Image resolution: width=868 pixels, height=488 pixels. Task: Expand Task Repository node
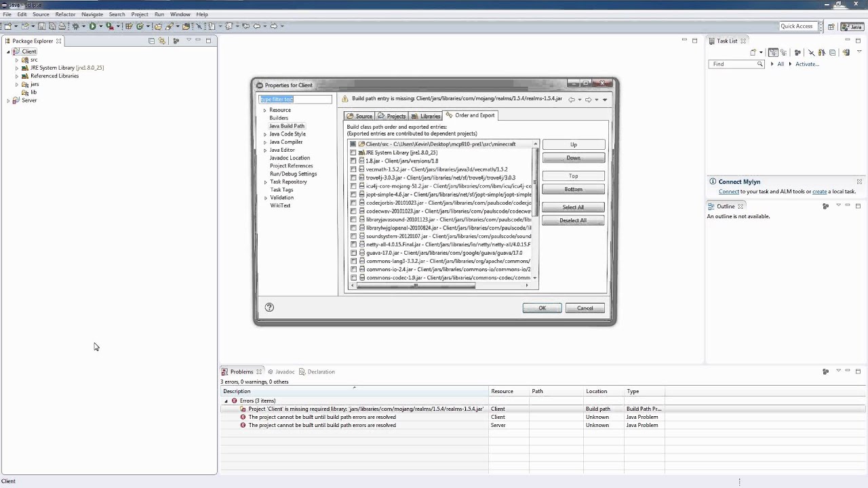click(x=265, y=182)
